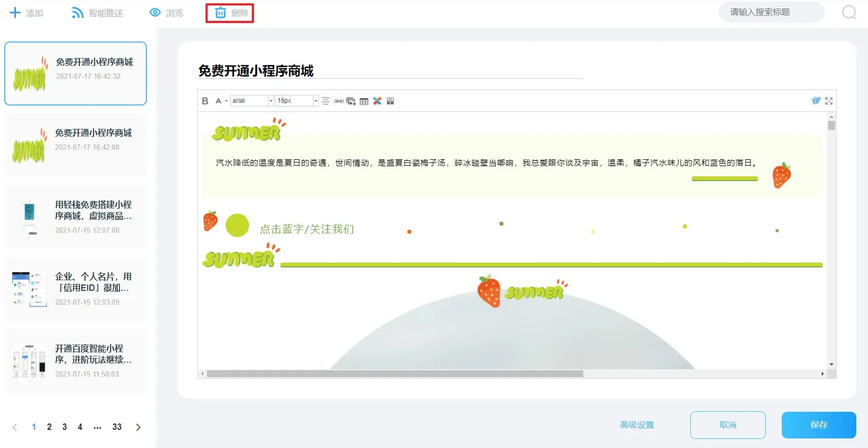Screen dimensions: 868x448
Task: Expand the editor to fullscreen
Action: [x=829, y=101]
